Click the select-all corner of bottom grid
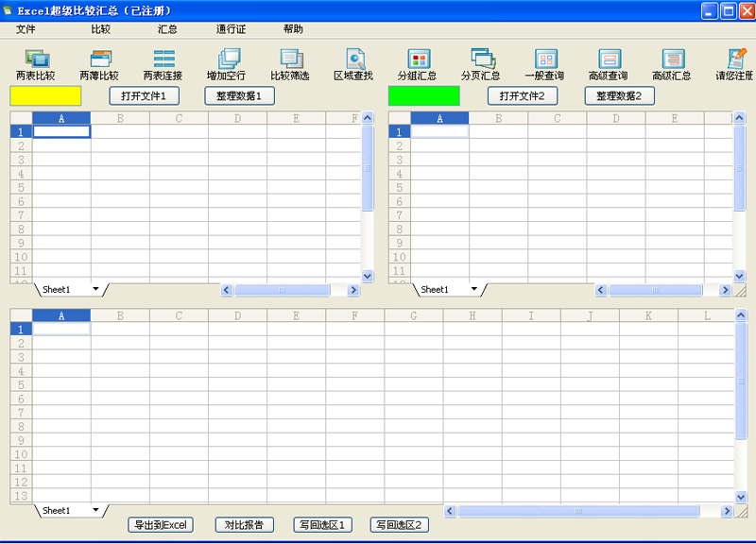Image resolution: width=756 pixels, height=544 pixels. pos(21,315)
